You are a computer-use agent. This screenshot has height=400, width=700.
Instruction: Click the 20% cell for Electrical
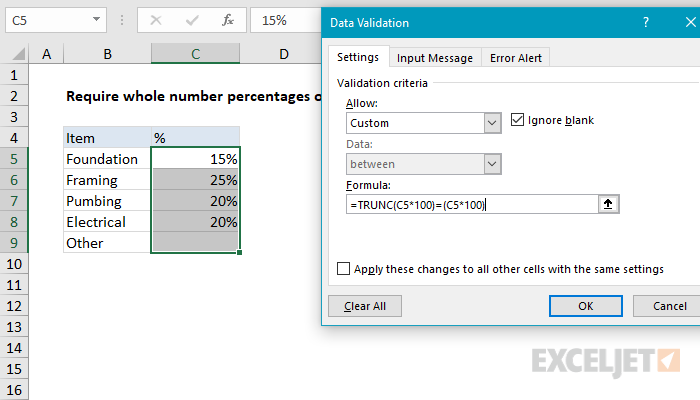[196, 222]
